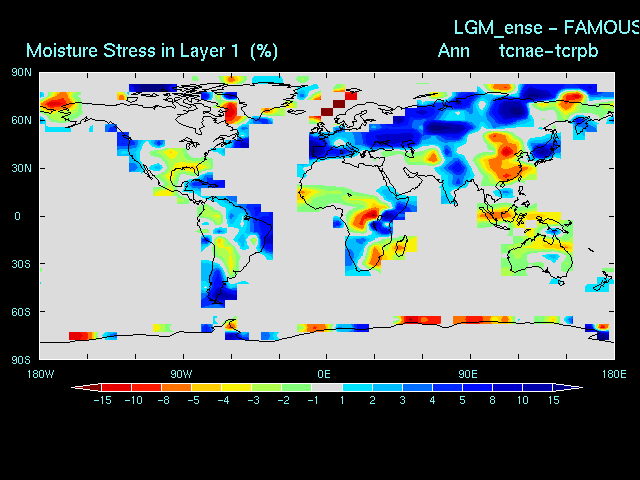
Task: Click the 180E longitude axis label
Action: 611,373
